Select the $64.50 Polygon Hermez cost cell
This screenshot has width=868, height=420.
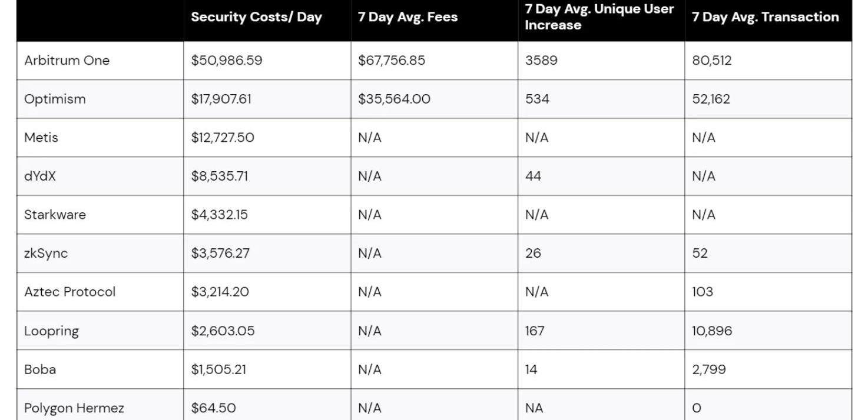point(213,408)
